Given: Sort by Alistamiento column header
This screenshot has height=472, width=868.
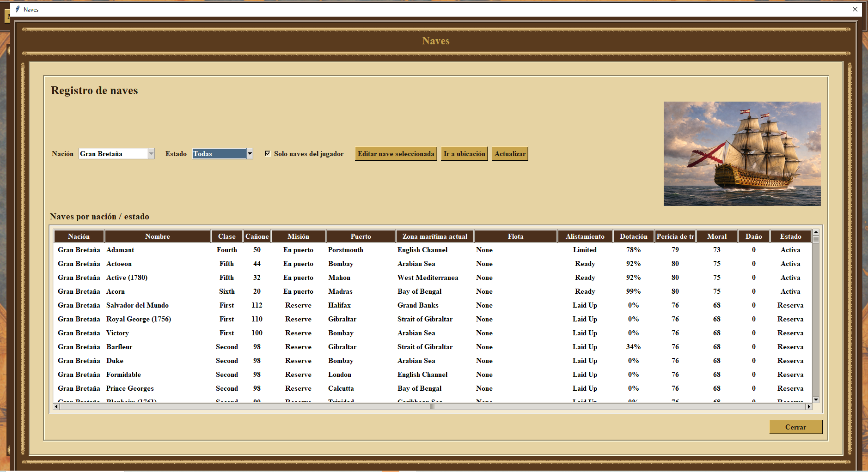Looking at the screenshot, I should coord(585,236).
